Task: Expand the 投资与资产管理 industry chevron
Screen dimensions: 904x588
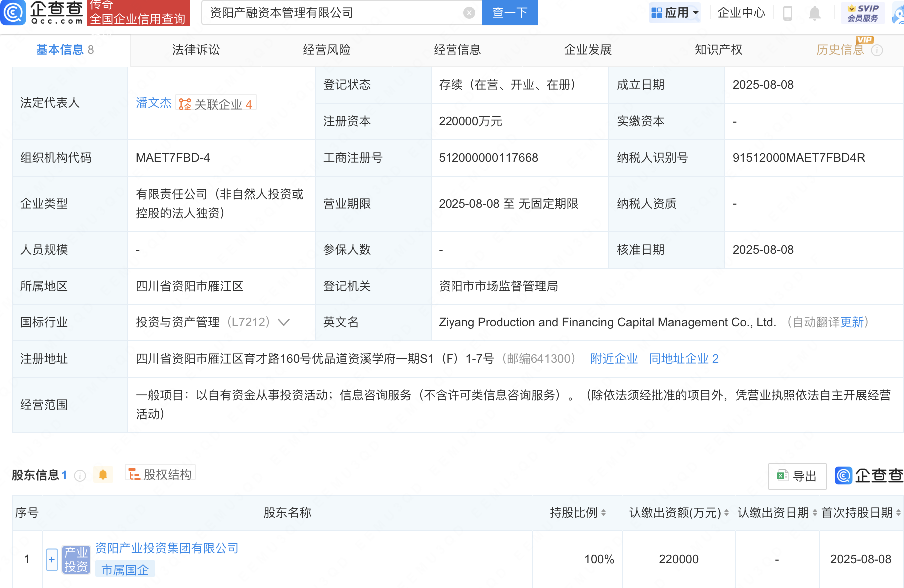Action: 284,322
